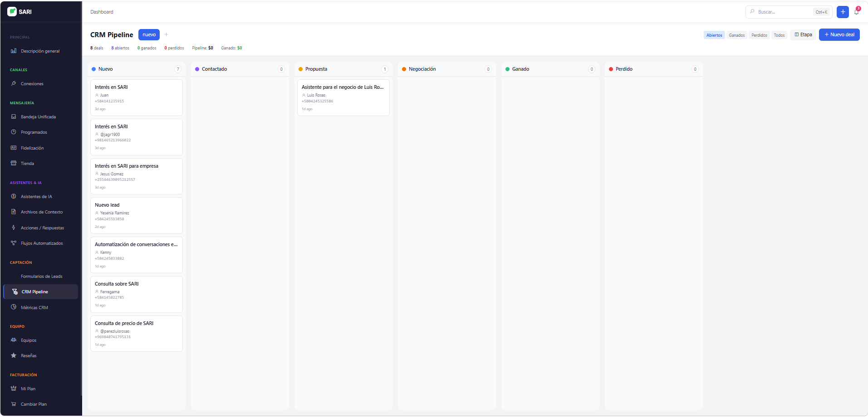Open Asistente para el negocio deal card

[x=343, y=97]
